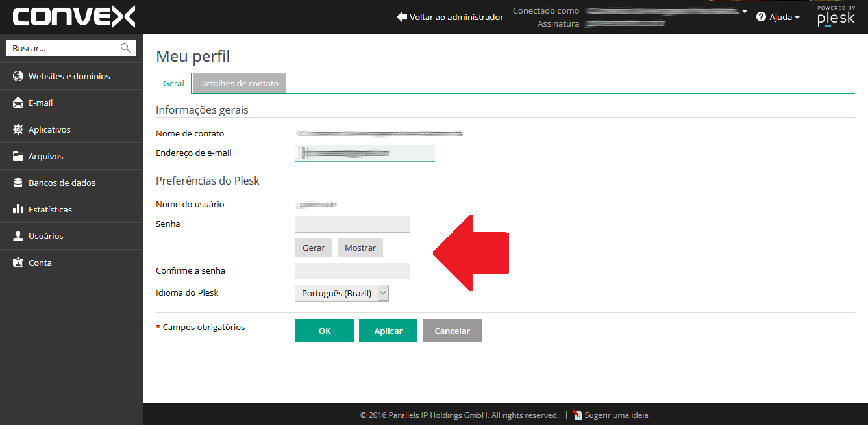The width and height of the screenshot is (868, 425).
Task: Focus the Endereço de e-mail field
Action: point(365,153)
